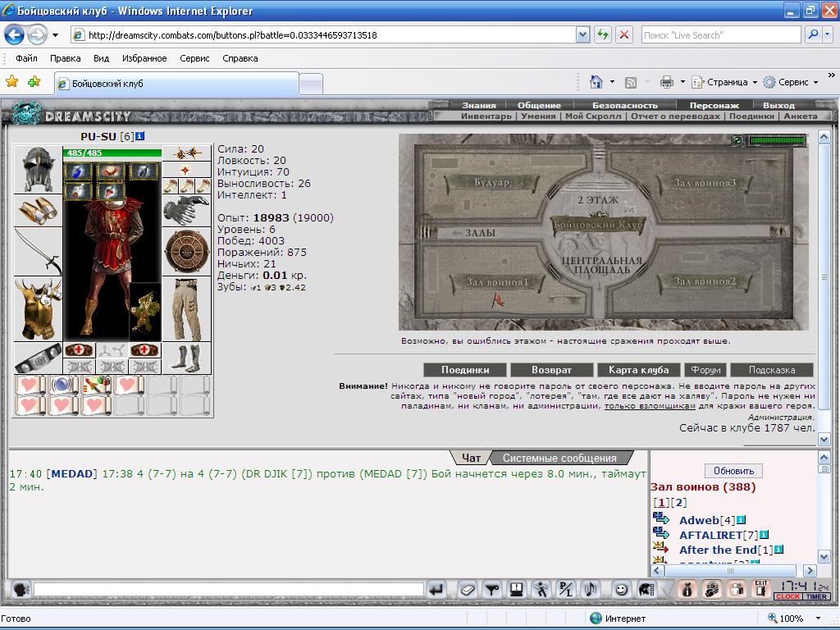The height and width of the screenshot is (630, 840).
Task: Click the Будуар room on map
Action: pos(491,182)
